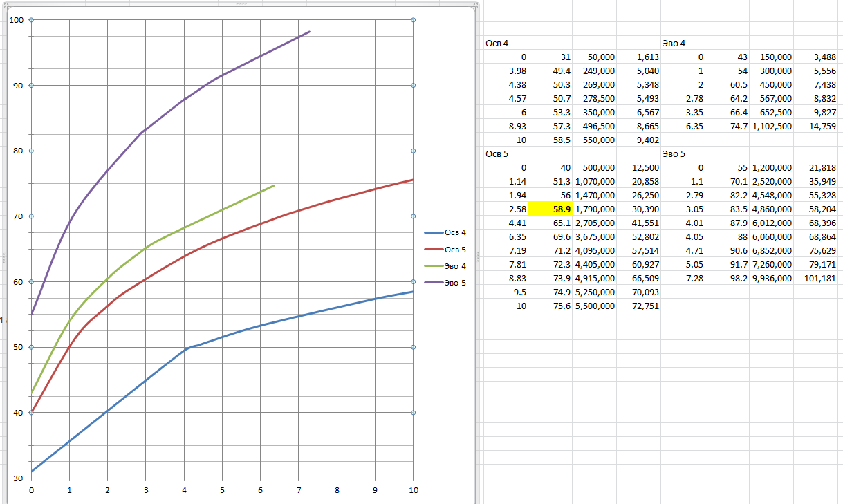Select cell containing 1,200,000
Viewport: 843px width, 504px height.
click(x=772, y=167)
